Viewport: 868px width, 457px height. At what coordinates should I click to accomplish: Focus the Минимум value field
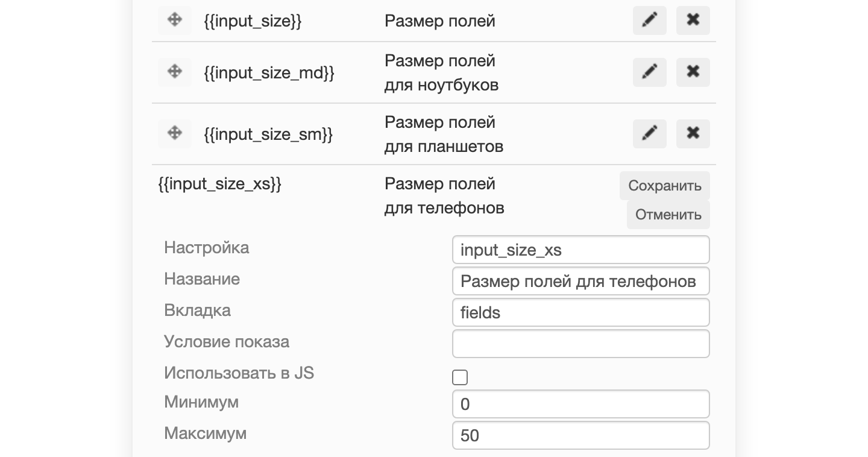pos(581,404)
